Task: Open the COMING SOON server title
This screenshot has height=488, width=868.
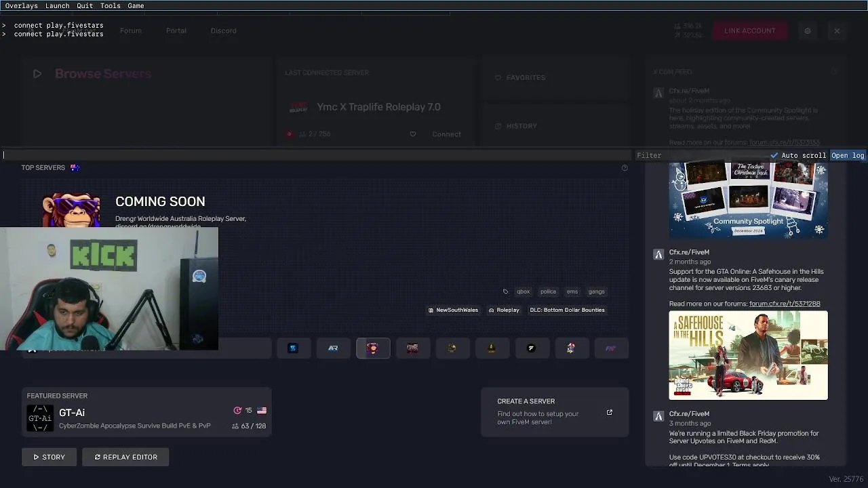Action: point(160,201)
